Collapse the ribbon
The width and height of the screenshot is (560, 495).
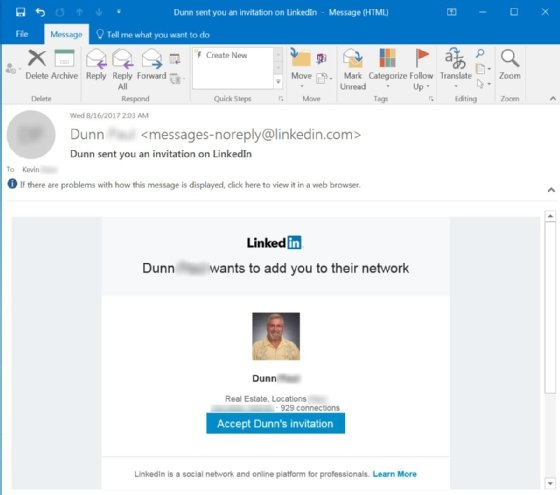click(552, 99)
